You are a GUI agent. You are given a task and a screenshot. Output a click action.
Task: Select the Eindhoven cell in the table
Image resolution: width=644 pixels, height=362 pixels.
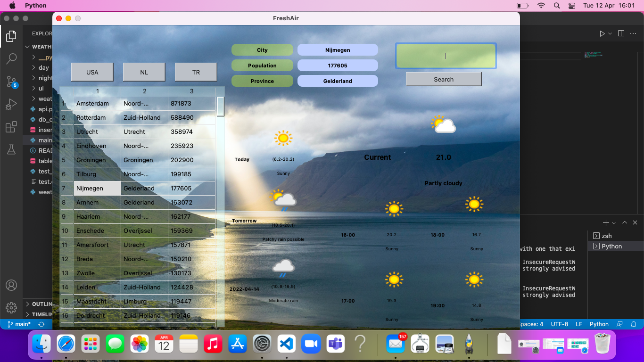97,146
